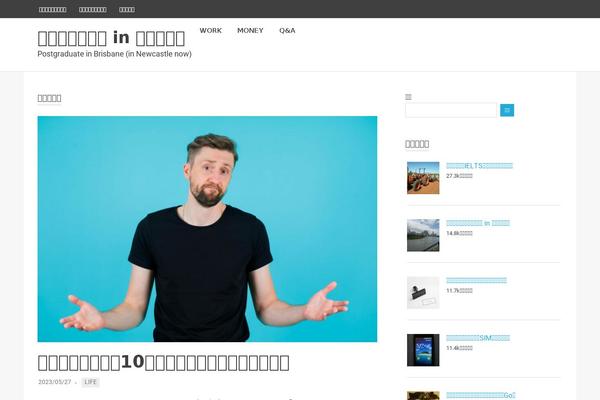Click the '27.3k' view count text
The image size is (600, 400).
click(x=459, y=176)
